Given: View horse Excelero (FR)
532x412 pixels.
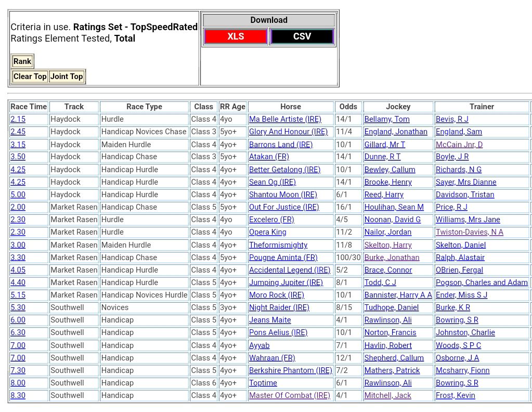Looking at the screenshot, I should click(271, 220).
